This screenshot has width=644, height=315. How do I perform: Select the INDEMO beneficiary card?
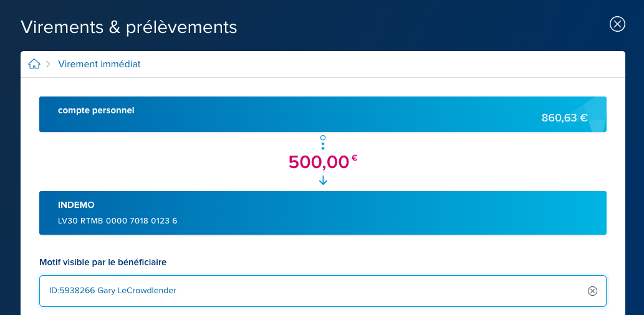pos(323,213)
